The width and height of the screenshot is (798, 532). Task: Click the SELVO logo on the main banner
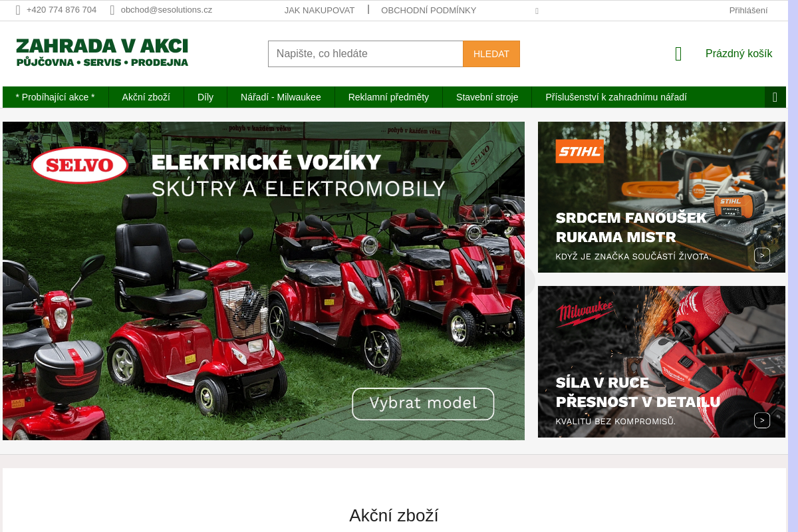[x=80, y=165]
